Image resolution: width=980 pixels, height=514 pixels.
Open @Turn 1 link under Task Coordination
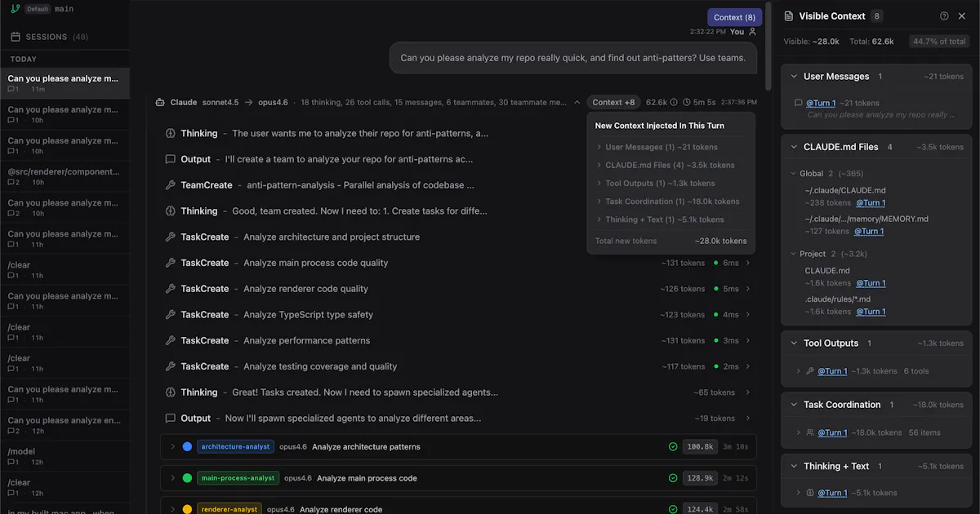(x=832, y=432)
